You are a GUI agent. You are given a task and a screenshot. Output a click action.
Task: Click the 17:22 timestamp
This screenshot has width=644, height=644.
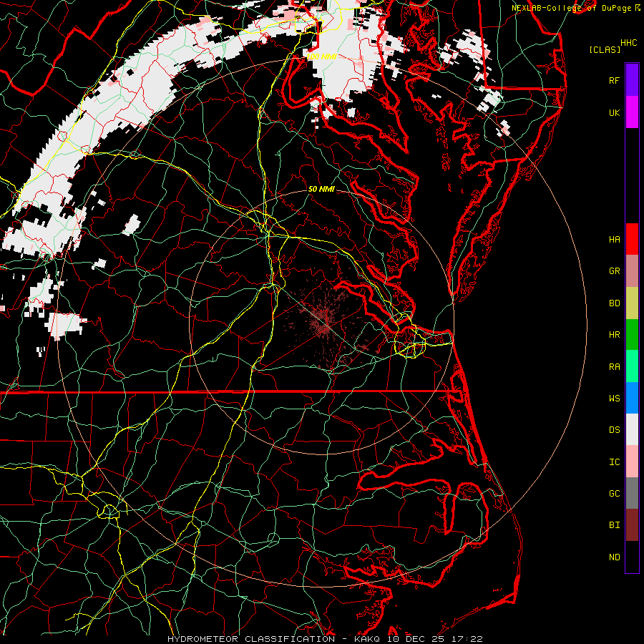[466, 639]
